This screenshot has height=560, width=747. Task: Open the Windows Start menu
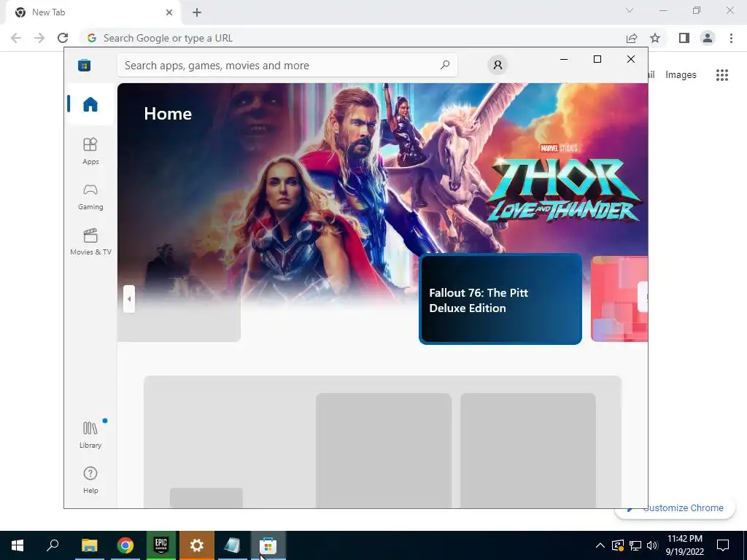(x=18, y=545)
